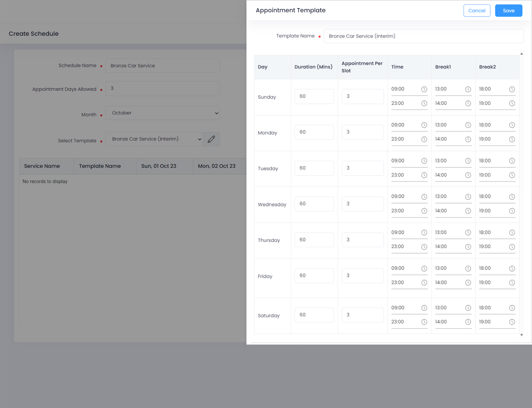Click clock icon for Wednesday Break2 19:00
The height and width of the screenshot is (408, 532).
point(512,211)
